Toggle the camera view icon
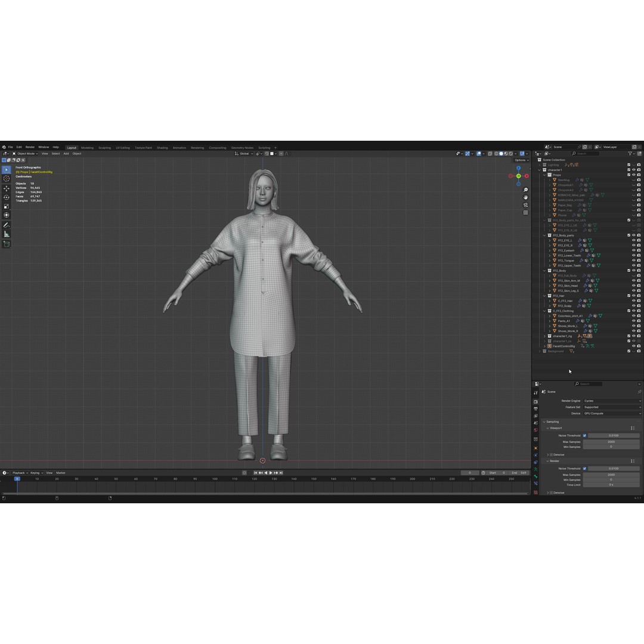 (525, 205)
